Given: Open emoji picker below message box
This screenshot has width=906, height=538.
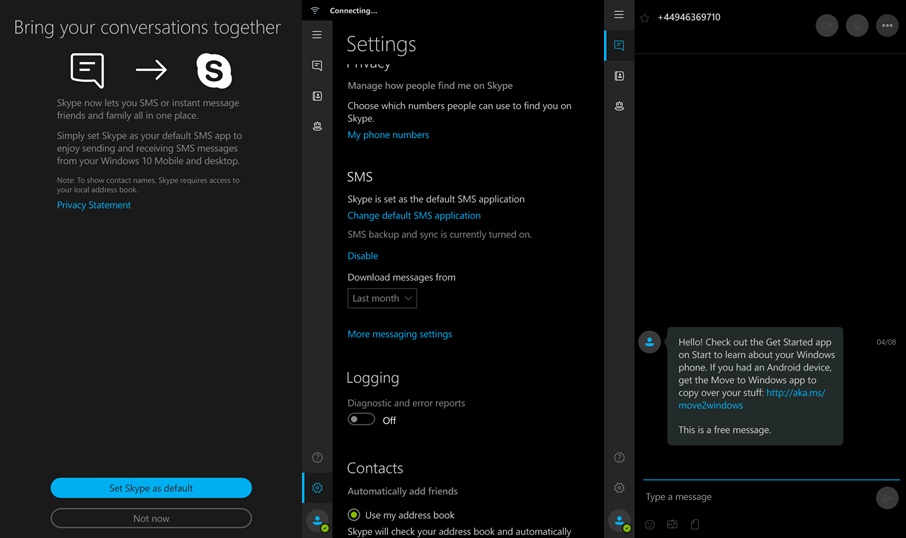Looking at the screenshot, I should coord(650,525).
